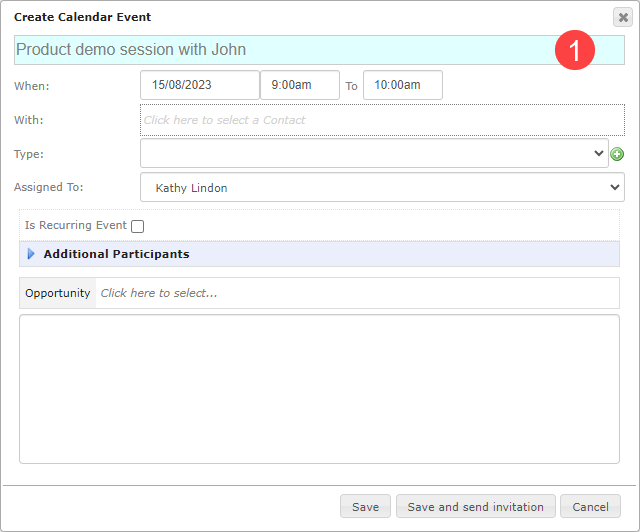Click inside the large notes text area
This screenshot has height=532, width=640.
tap(319, 389)
